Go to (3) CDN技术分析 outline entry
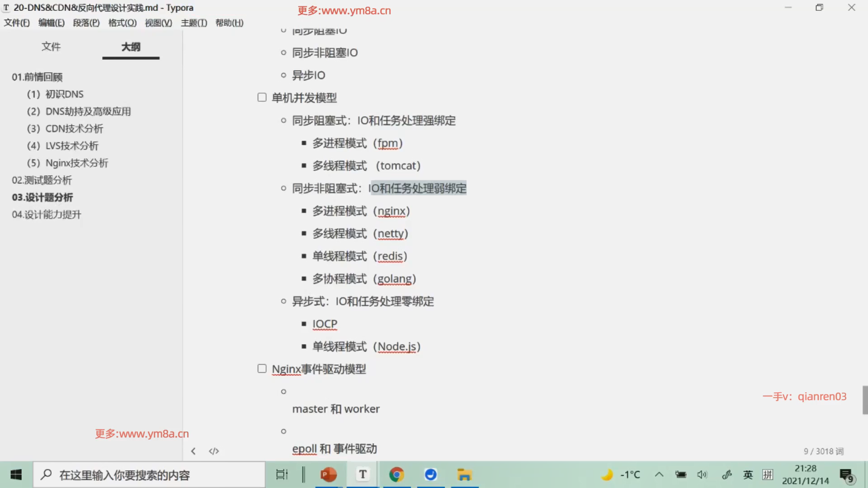This screenshot has width=868, height=488. click(x=65, y=129)
